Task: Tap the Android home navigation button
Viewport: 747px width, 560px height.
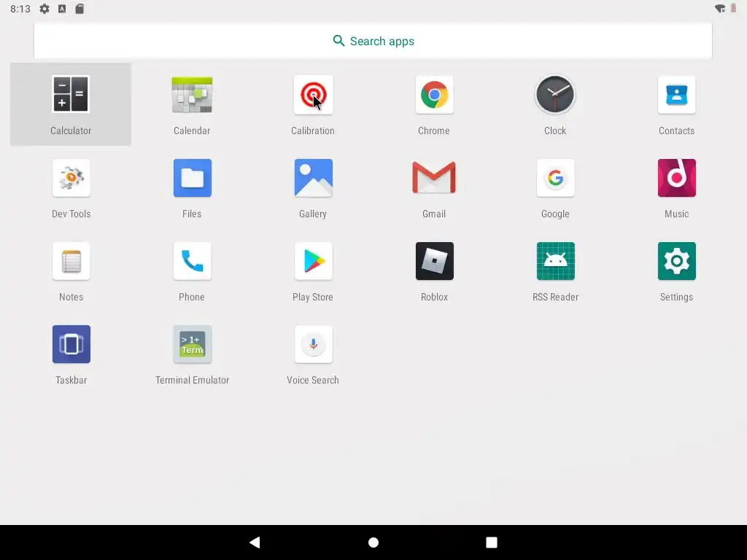Action: pos(373,542)
